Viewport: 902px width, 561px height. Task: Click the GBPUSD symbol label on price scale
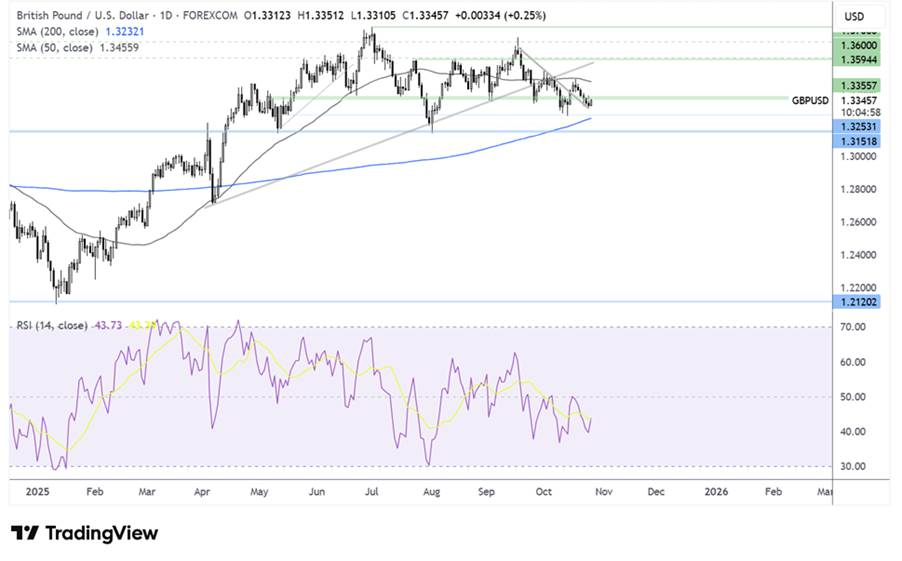point(810,101)
